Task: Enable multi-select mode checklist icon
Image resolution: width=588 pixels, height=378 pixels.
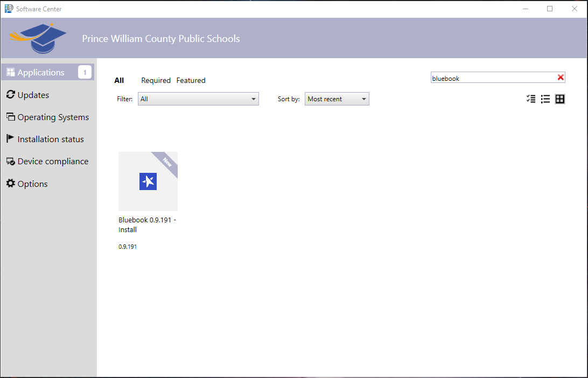Action: point(530,99)
